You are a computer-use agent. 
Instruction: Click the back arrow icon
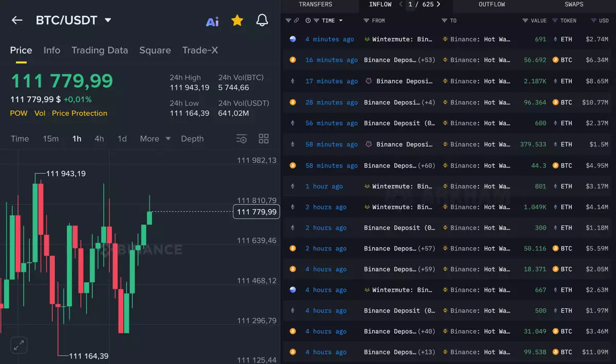point(17,20)
